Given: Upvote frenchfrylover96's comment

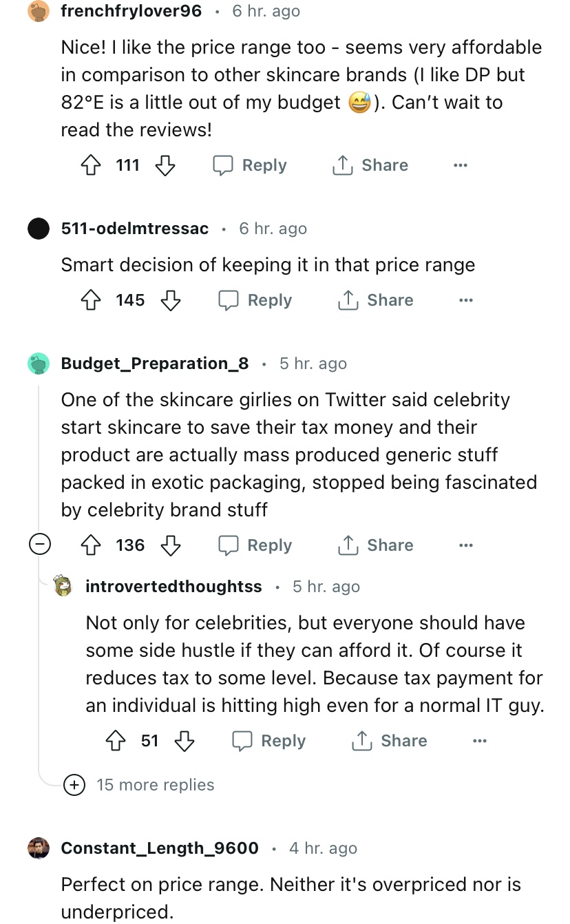Looking at the screenshot, I should 92,165.
